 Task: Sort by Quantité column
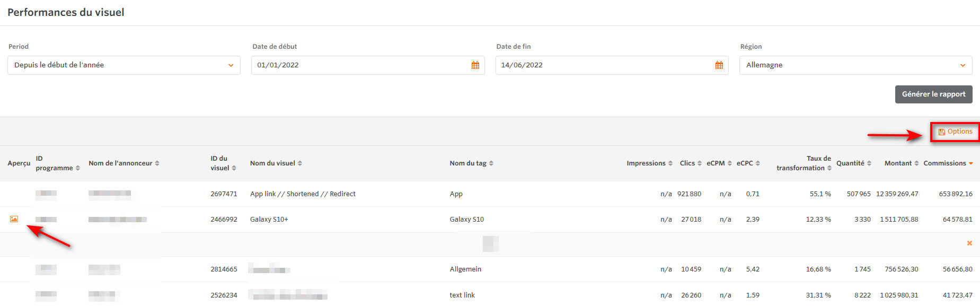(854, 163)
